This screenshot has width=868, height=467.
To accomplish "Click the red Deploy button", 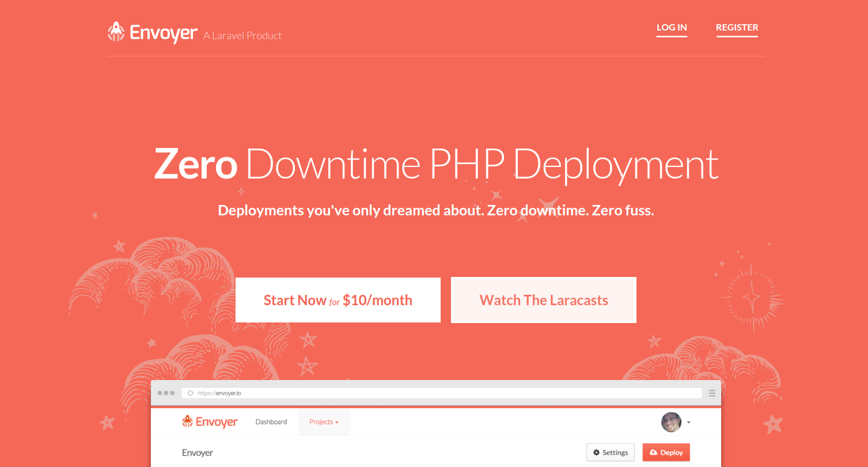I will pos(666,453).
